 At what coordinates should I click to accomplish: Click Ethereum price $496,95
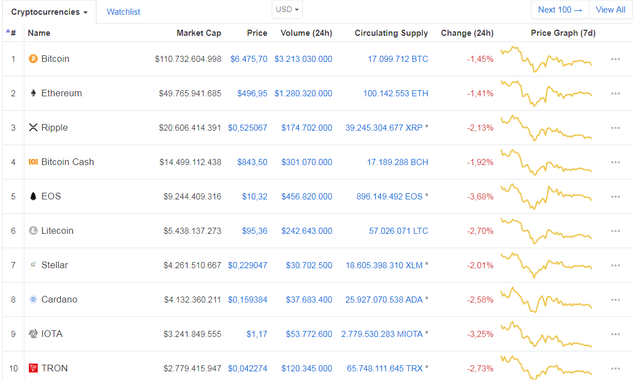click(x=252, y=93)
